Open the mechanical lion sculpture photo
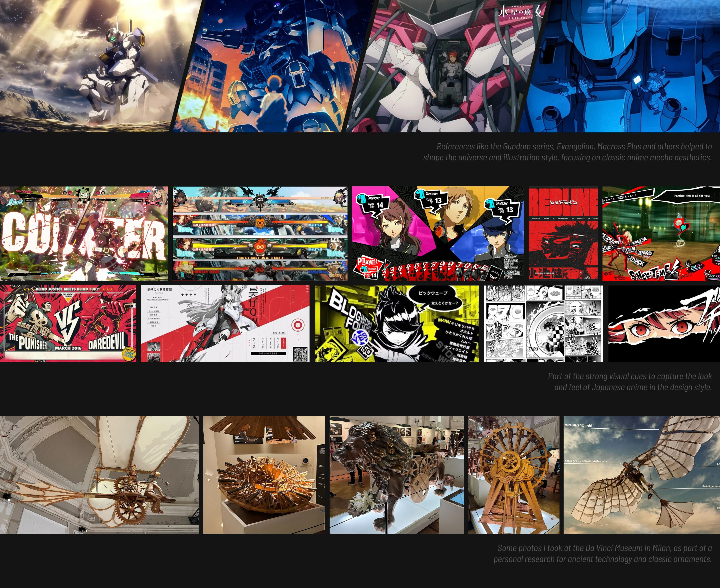 tap(396, 475)
